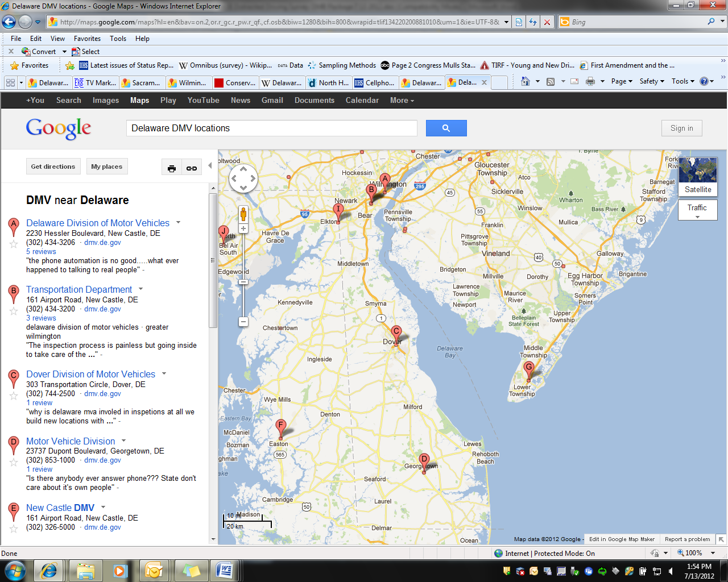Switch to the TV Mark... tab
Image resolution: width=728 pixels, height=582 pixels.
96,82
